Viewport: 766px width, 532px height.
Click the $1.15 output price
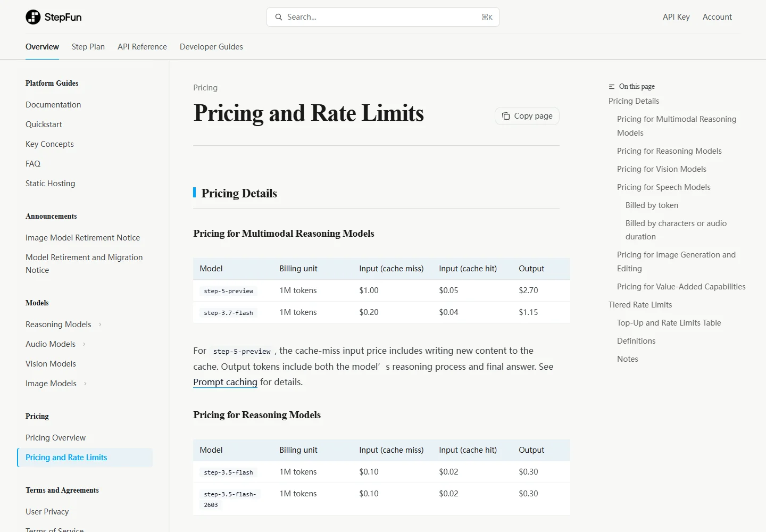528,312
